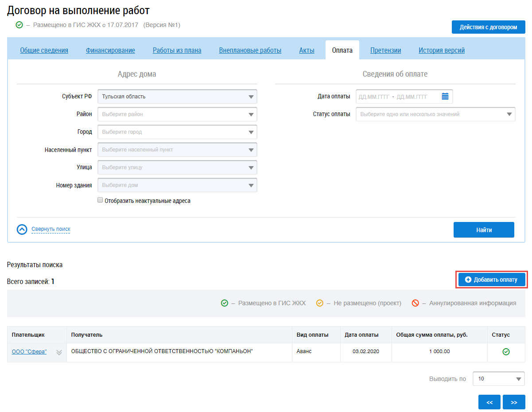The width and height of the screenshot is (532, 412).
Task: Click green status checkmark in table row
Action: click(506, 352)
